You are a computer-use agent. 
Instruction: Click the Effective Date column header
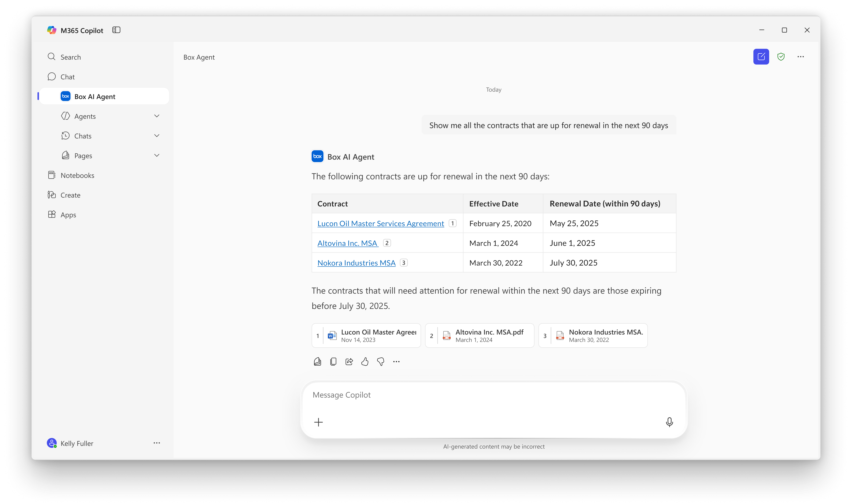tap(503, 204)
